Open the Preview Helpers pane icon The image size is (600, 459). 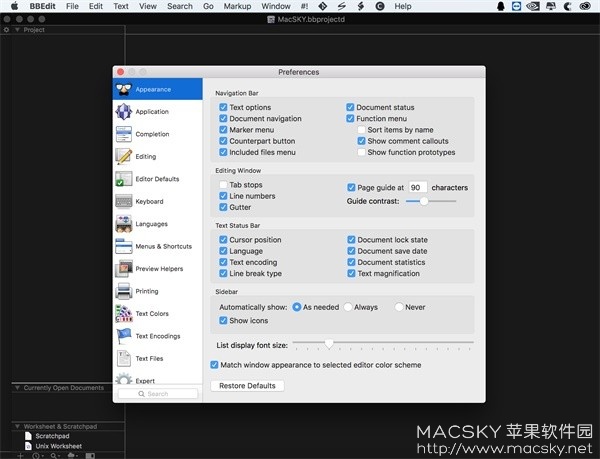coord(124,269)
